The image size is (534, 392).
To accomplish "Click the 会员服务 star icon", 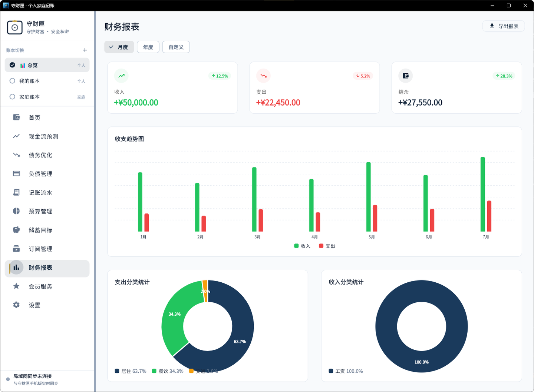I will pyautogui.click(x=16, y=286).
